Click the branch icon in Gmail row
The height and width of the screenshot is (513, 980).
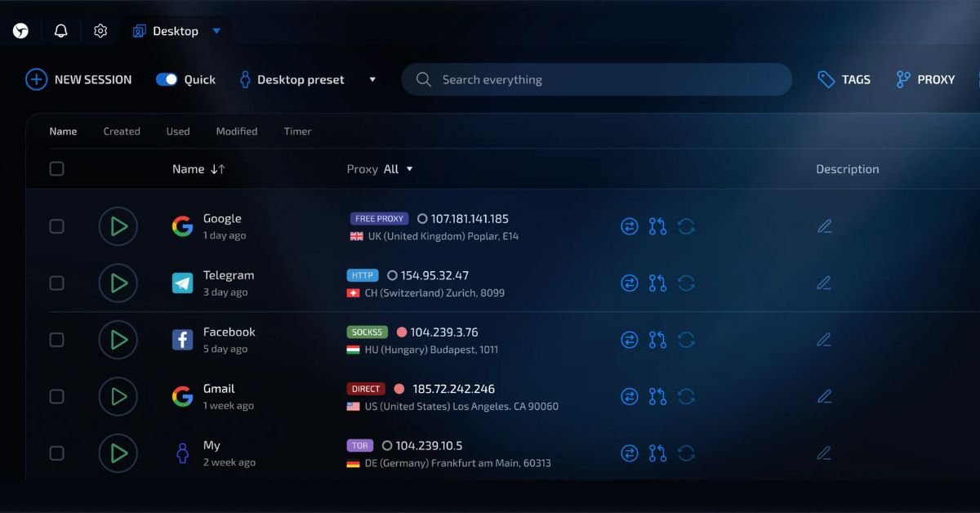[657, 396]
